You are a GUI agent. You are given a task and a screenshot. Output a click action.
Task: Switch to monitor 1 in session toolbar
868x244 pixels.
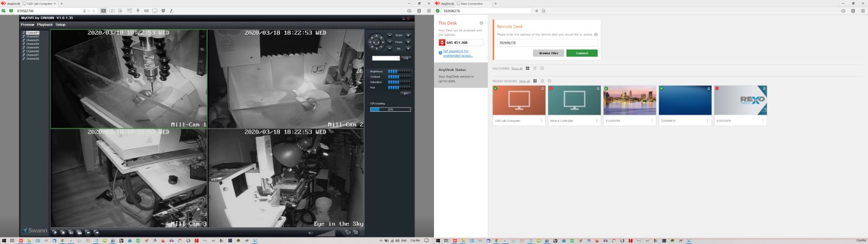pos(104,11)
